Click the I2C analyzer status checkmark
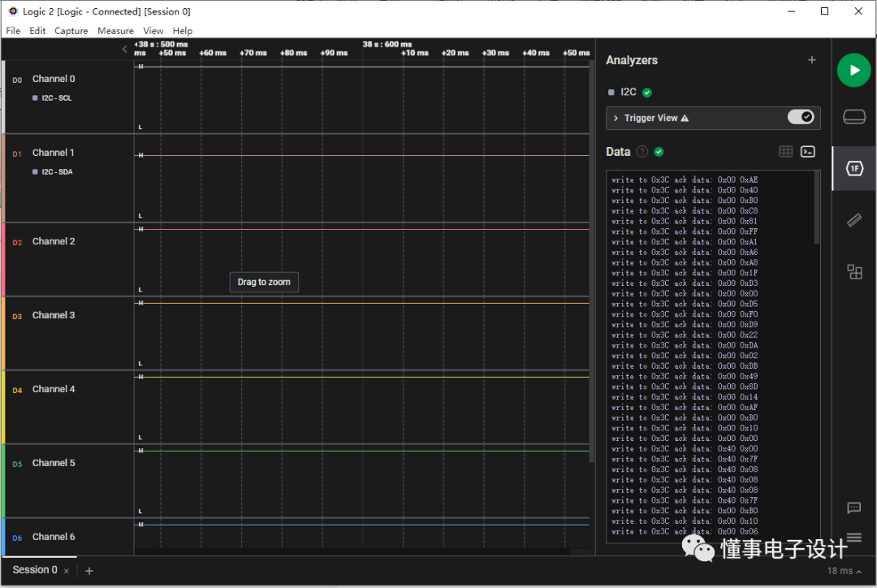The image size is (877, 588). pos(646,92)
